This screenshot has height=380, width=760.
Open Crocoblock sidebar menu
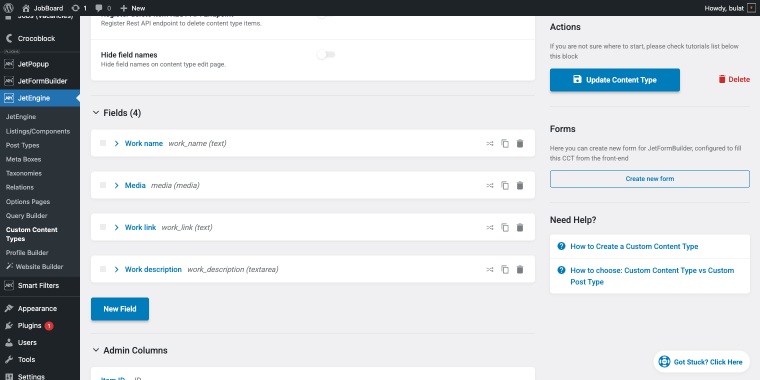(36, 39)
